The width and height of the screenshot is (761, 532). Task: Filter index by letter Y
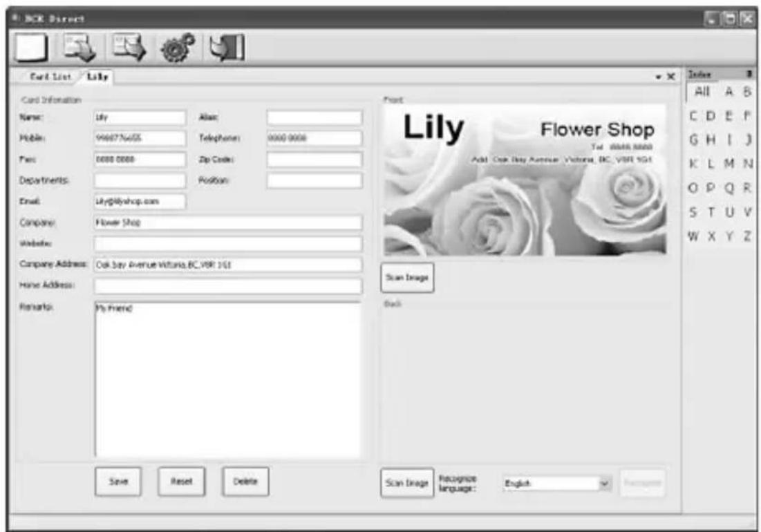tap(729, 236)
